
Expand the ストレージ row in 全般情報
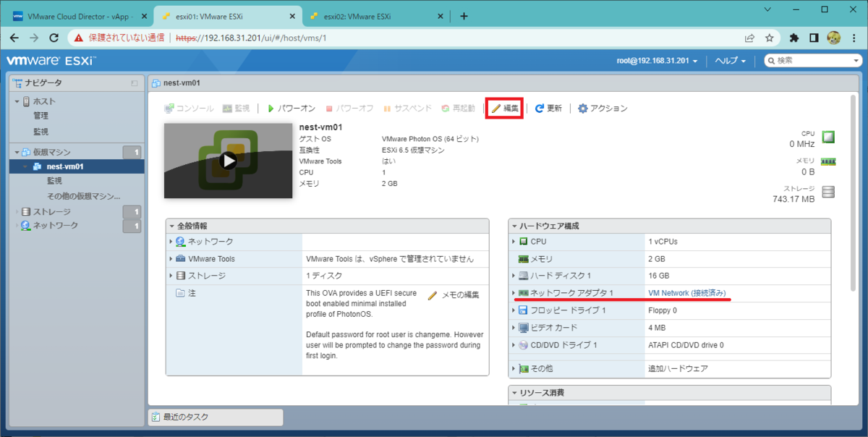(x=171, y=276)
